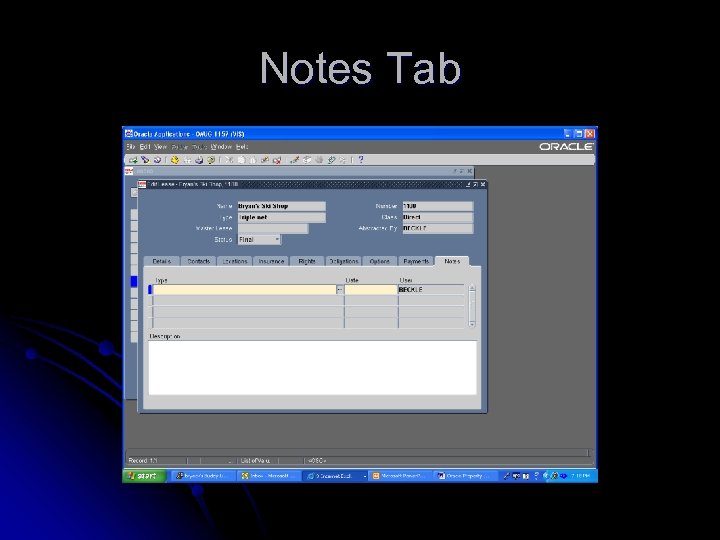Open the Edit menu

(x=145, y=147)
